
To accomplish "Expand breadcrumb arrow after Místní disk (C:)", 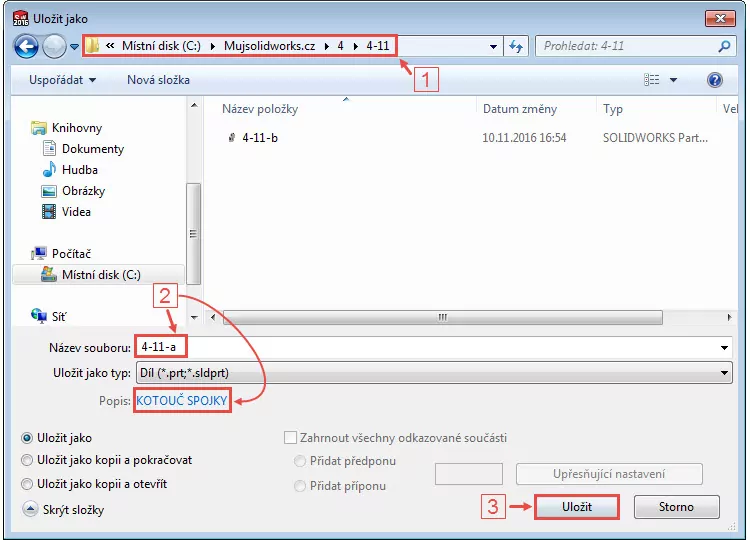I will tap(212, 46).
